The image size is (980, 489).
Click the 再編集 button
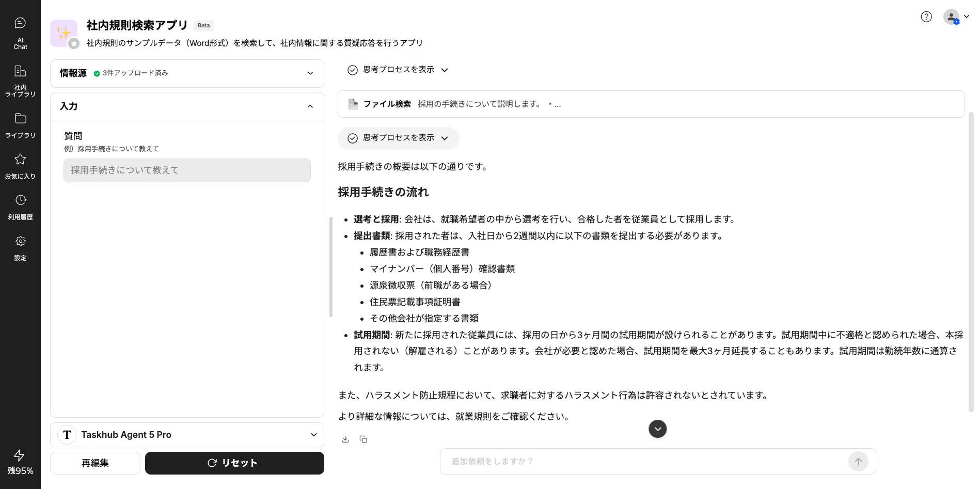pos(95,463)
